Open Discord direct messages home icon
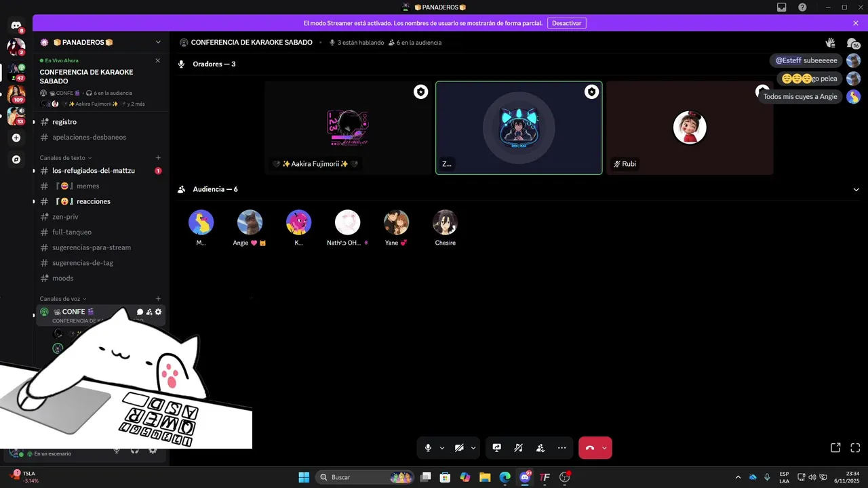This screenshot has width=868, height=488. tap(16, 25)
